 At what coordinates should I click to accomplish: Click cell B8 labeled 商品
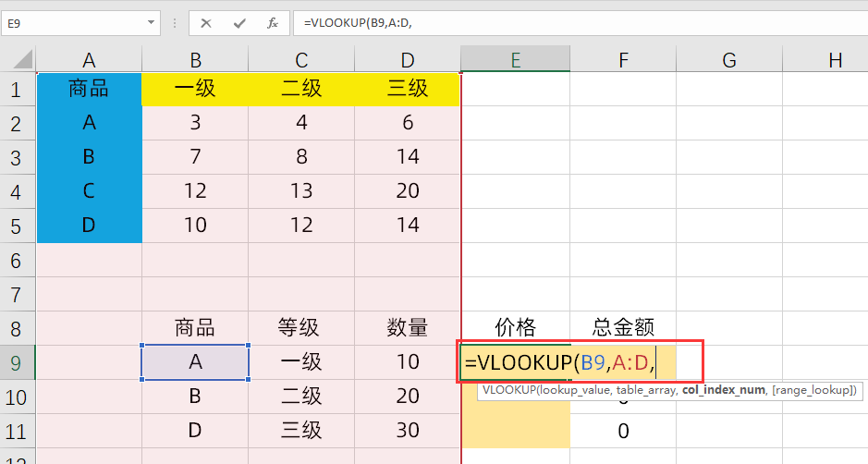click(195, 328)
